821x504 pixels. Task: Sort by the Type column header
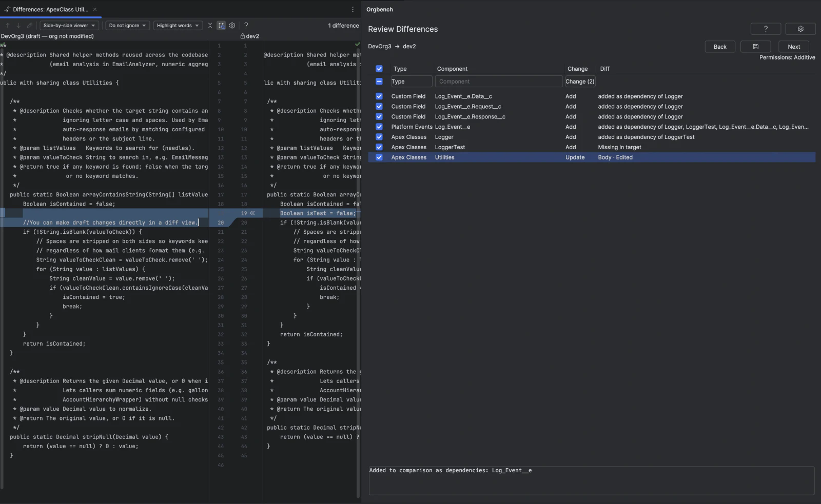tap(400, 69)
